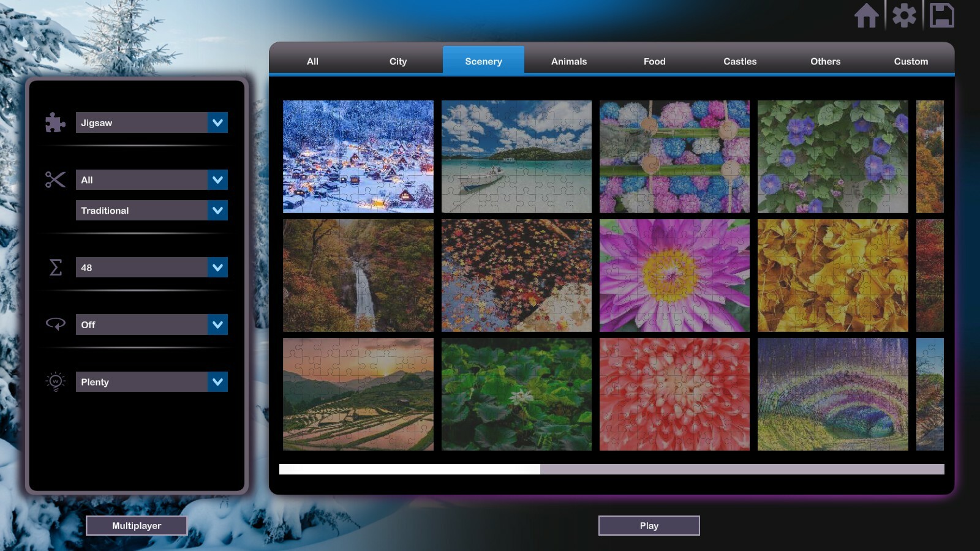Select the snowy village puzzle thumbnail
Viewport: 980px width, 551px height.
pos(358,156)
